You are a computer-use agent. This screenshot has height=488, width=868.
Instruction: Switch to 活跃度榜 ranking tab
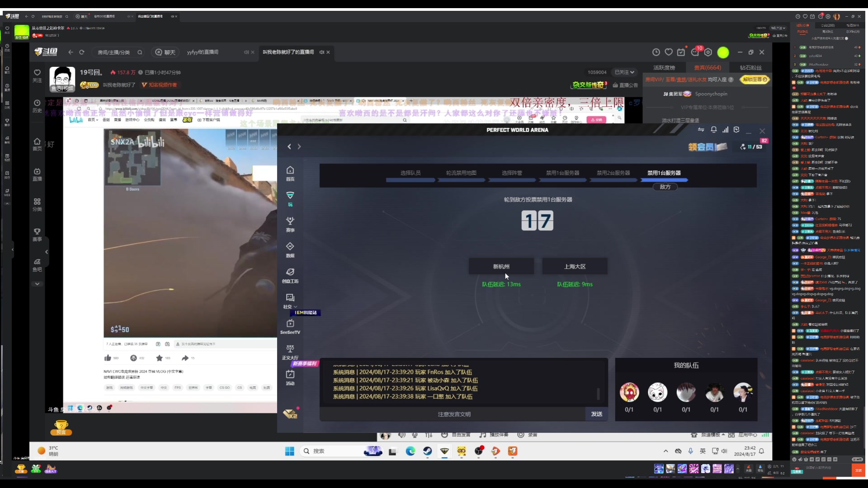(664, 68)
